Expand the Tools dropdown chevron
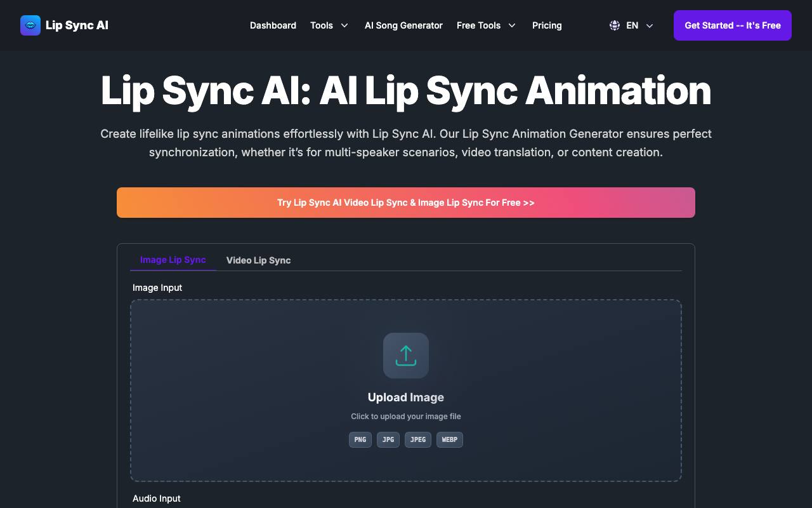Viewport: 812px width, 508px height. [x=344, y=25]
